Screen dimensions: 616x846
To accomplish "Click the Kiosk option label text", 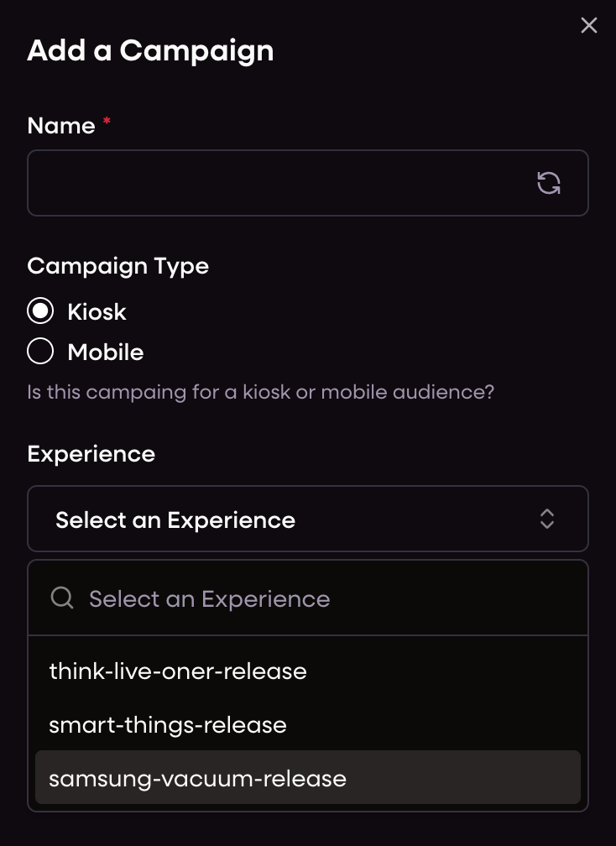I will pyautogui.click(x=97, y=312).
